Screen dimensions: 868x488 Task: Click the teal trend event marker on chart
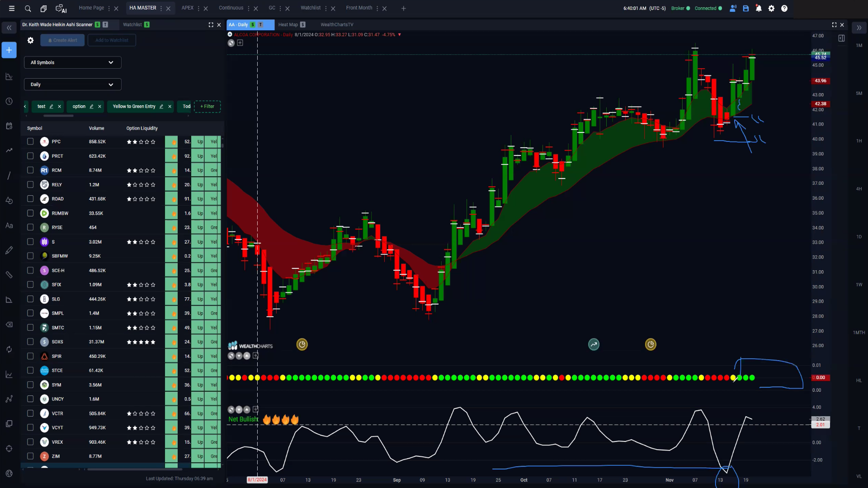[x=594, y=345]
